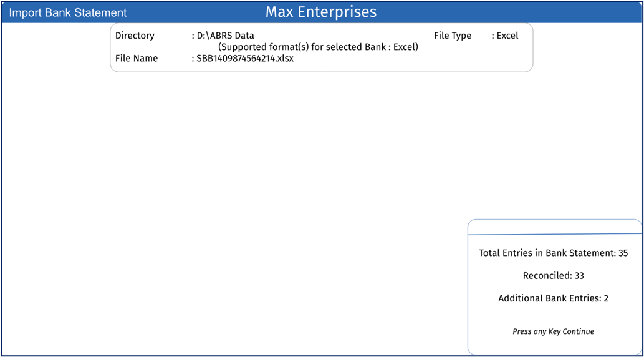Select the D:\ABRS Data directory path
644x357 pixels.
click(226, 36)
